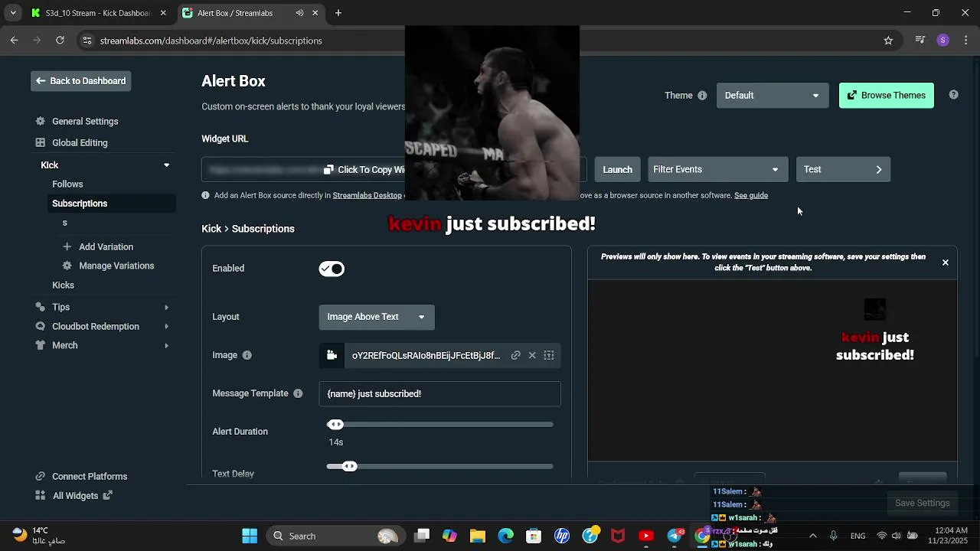Click the Browse Themes button
This screenshot has width=980, height=551.
[887, 96]
